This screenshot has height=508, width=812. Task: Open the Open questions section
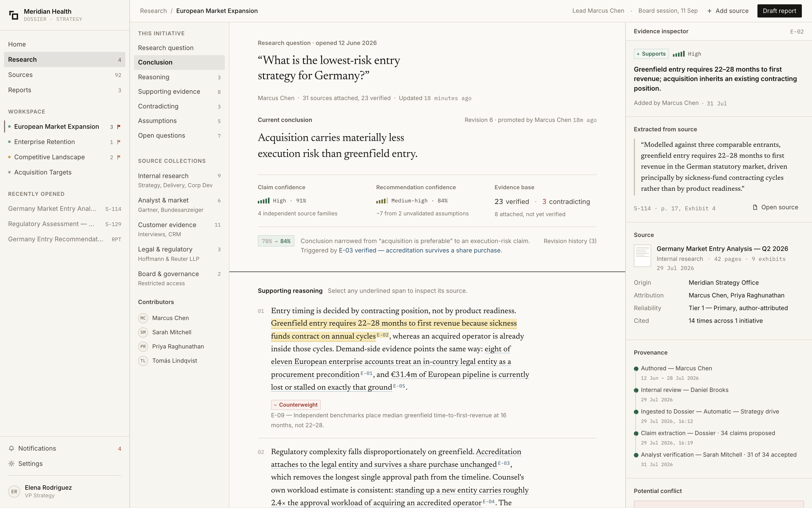[x=179, y=135]
